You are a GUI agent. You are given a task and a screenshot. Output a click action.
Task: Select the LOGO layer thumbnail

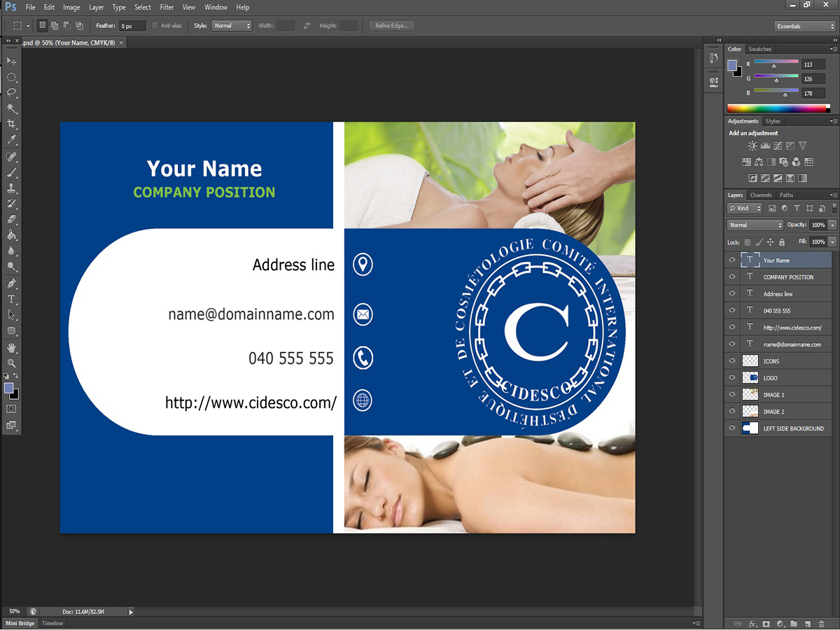[x=750, y=377]
